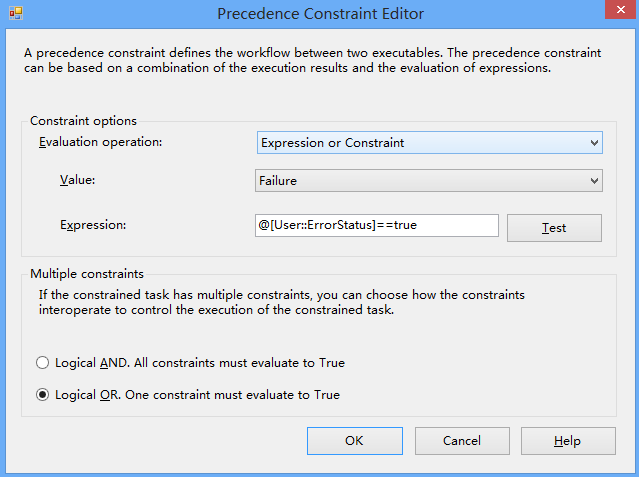Click the "Value:" field label
This screenshot has width=639, height=479.
[79, 180]
